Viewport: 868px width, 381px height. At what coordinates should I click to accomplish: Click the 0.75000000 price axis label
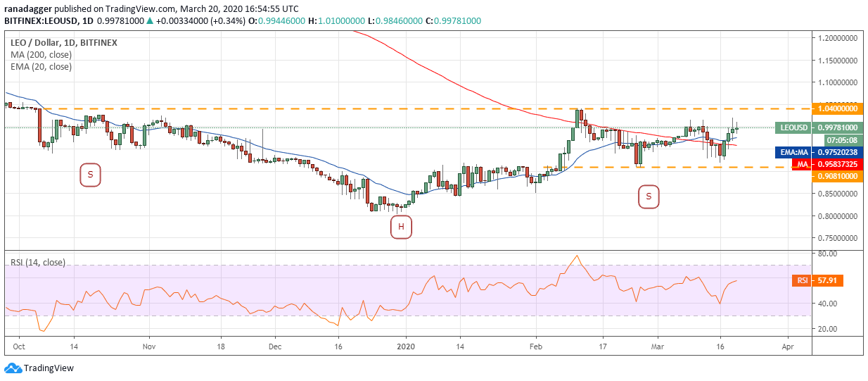836,238
